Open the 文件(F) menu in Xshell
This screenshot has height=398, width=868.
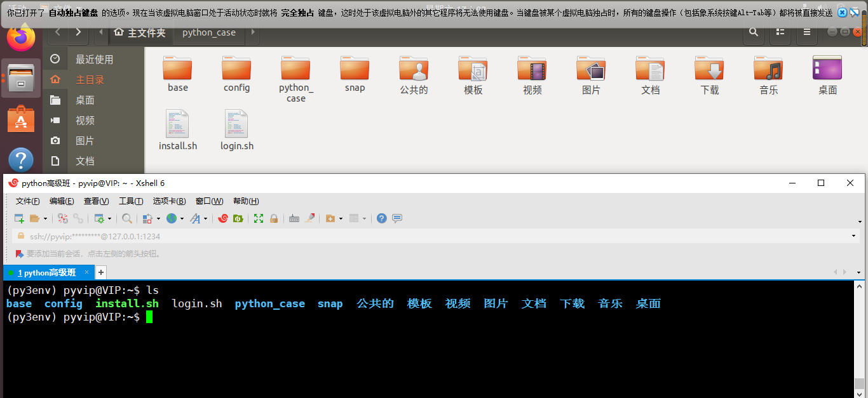pyautogui.click(x=28, y=201)
